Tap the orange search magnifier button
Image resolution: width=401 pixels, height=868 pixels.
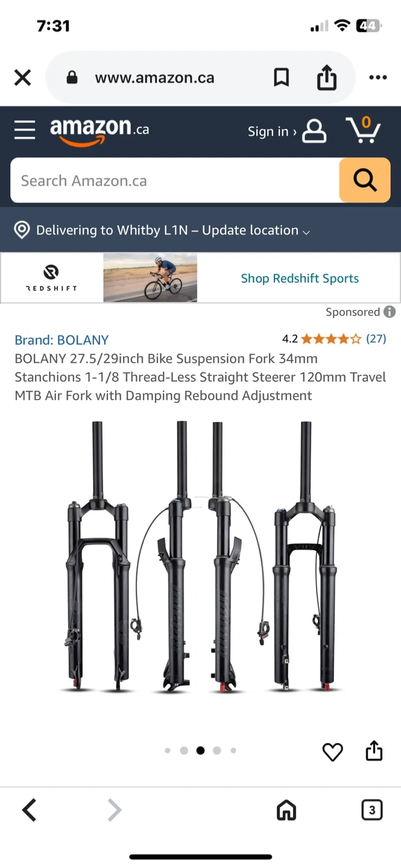pyautogui.click(x=364, y=180)
